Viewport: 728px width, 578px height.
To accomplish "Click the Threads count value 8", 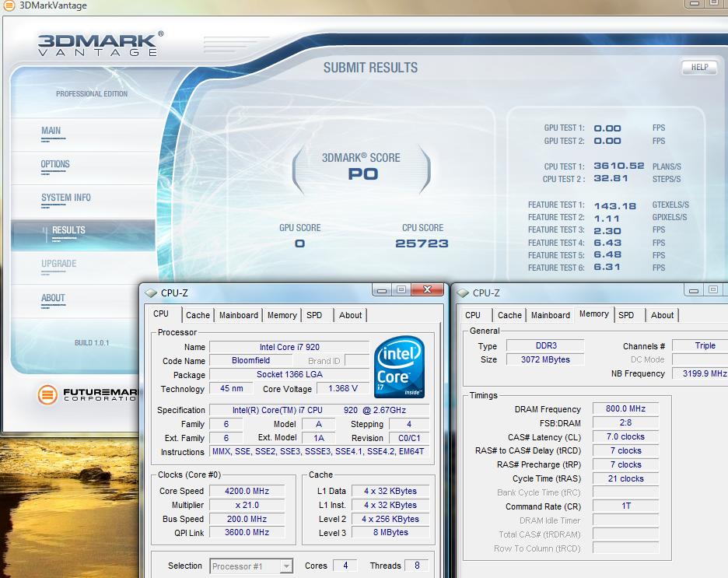I will [x=417, y=566].
